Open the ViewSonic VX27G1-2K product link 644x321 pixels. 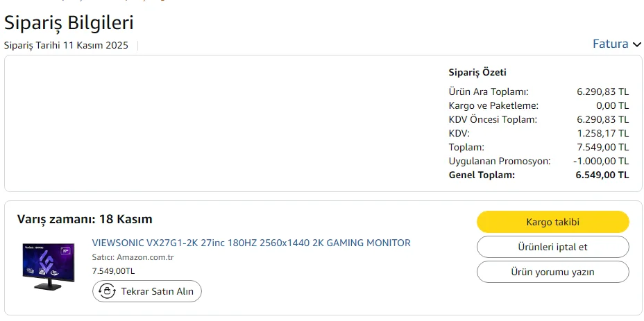(x=251, y=243)
